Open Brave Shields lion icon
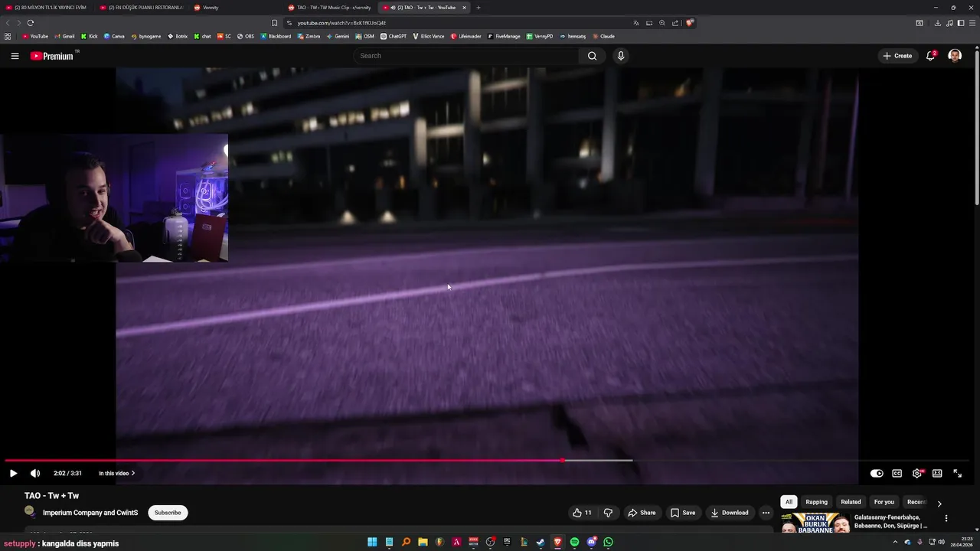 [689, 23]
